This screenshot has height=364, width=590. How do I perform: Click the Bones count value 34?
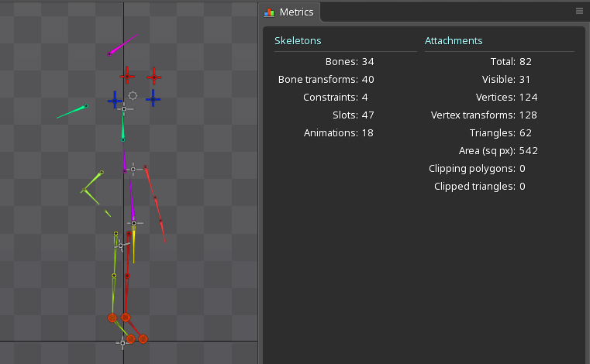pos(368,61)
